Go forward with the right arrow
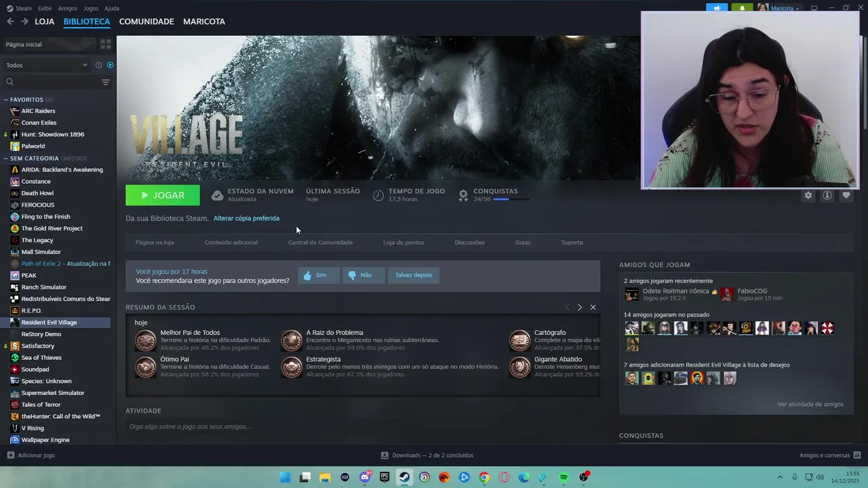The height and width of the screenshot is (488, 868). (x=24, y=22)
